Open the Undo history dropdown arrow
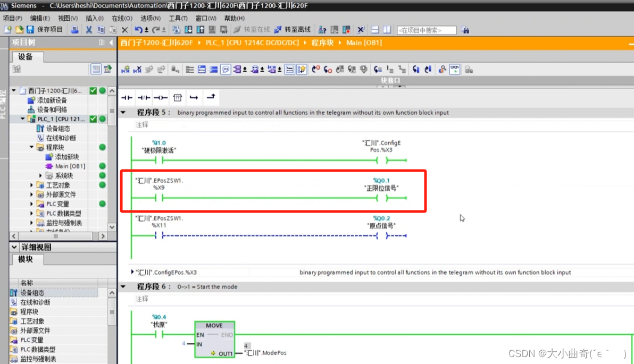This screenshot has width=634, height=364. pos(146,29)
